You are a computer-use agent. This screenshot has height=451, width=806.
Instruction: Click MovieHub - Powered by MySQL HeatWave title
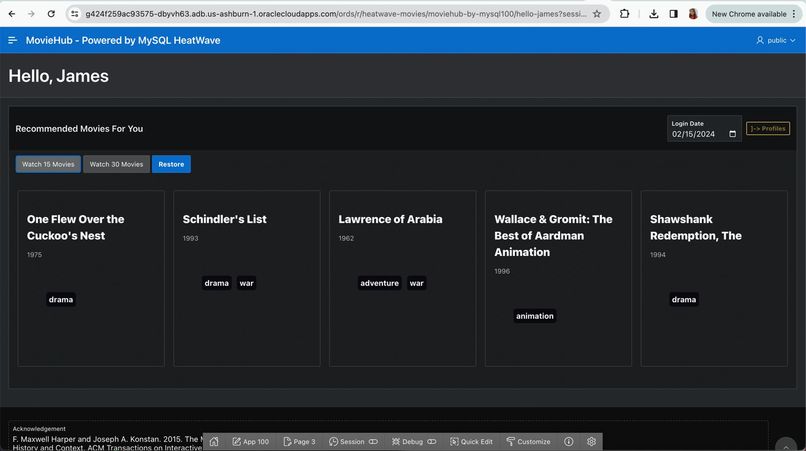click(123, 40)
